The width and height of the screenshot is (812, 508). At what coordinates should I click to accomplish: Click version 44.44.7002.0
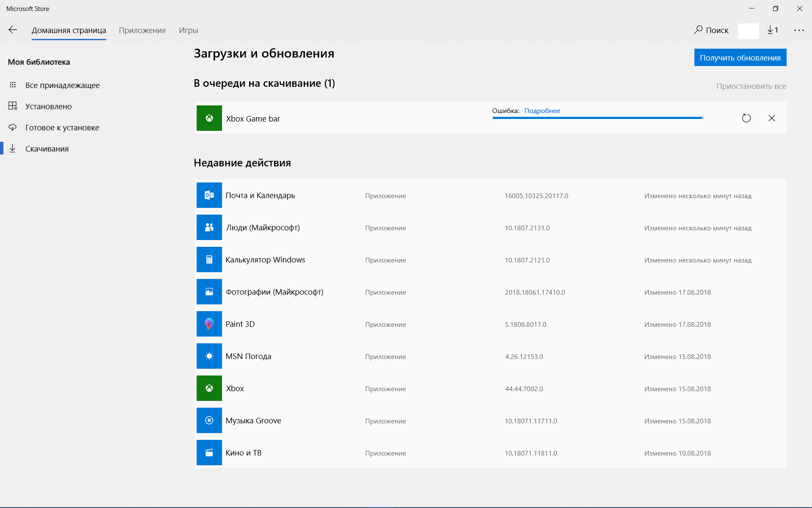point(524,389)
